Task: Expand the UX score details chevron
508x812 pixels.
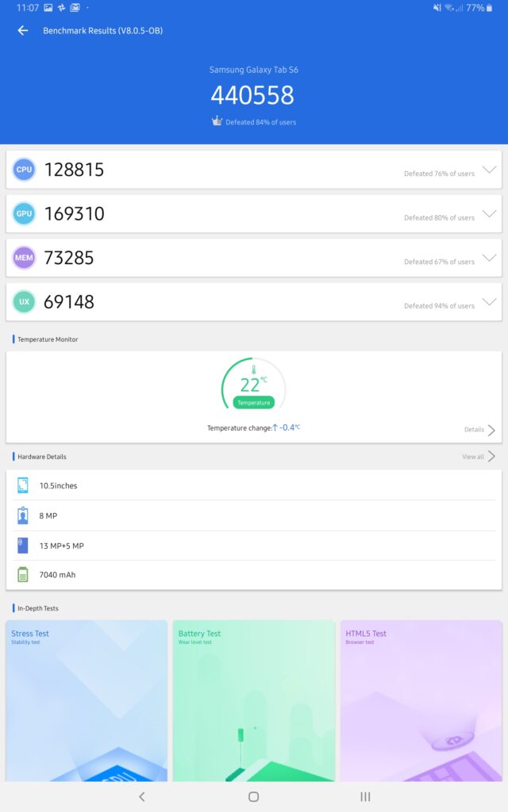Action: click(x=489, y=301)
